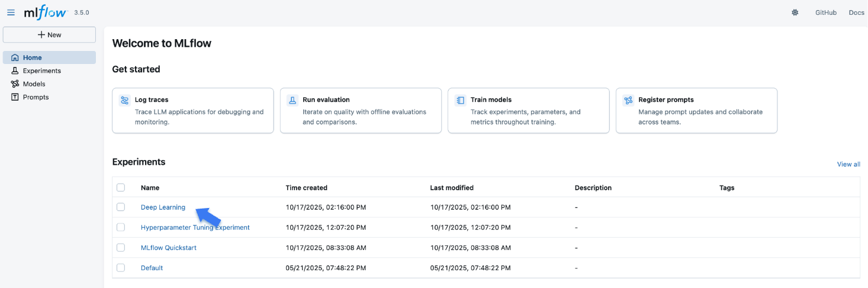
Task: Open the Docs link
Action: click(x=856, y=12)
